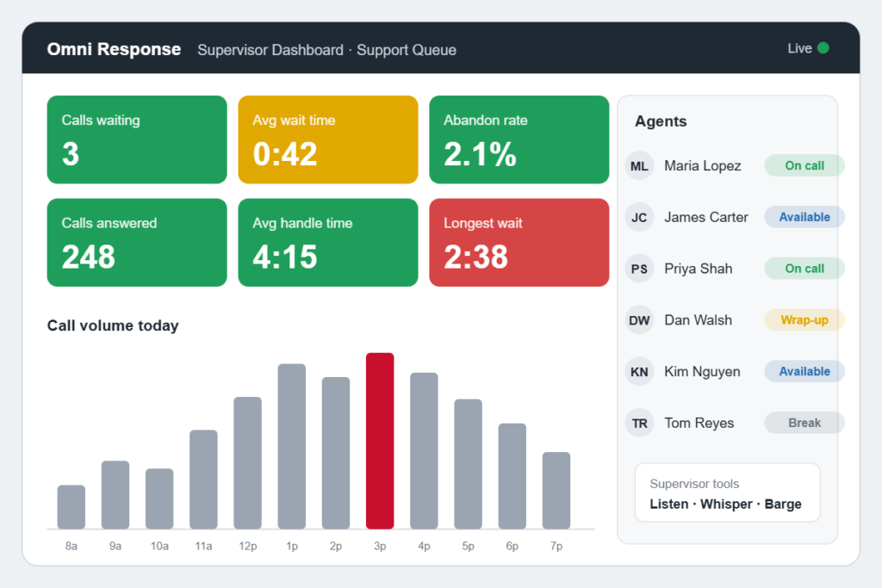The height and width of the screenshot is (588, 882).
Task: Click the Kim Nguyen KN avatar
Action: tap(639, 372)
